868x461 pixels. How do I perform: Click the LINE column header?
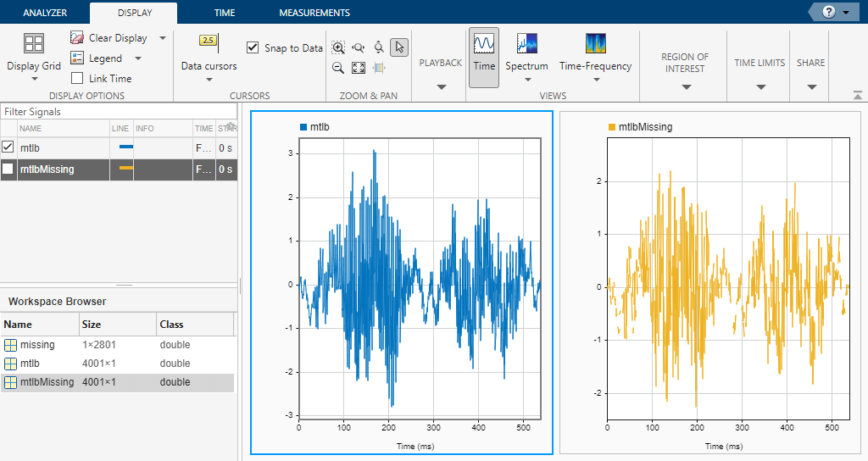pyautogui.click(x=121, y=128)
